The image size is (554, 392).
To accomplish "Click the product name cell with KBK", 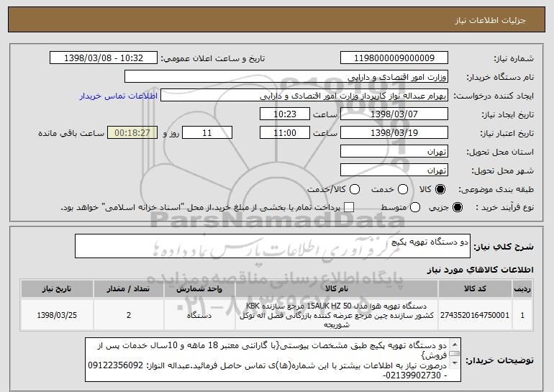I will coord(337,315).
